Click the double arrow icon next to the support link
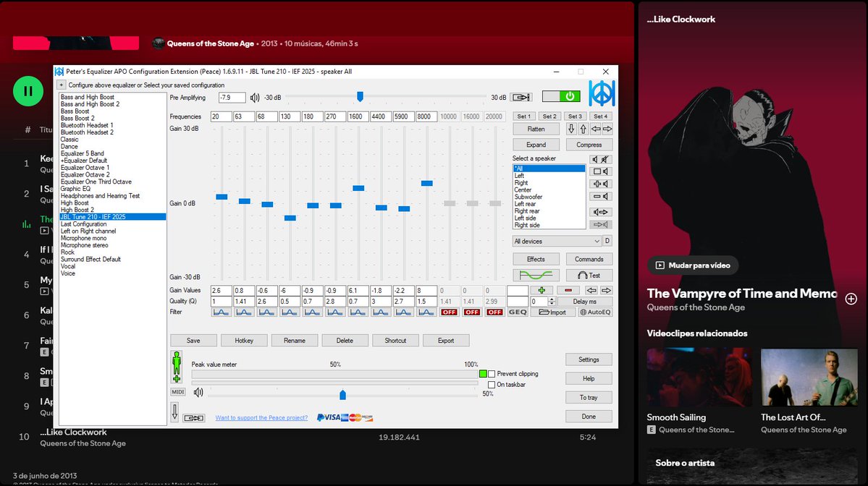 point(194,418)
